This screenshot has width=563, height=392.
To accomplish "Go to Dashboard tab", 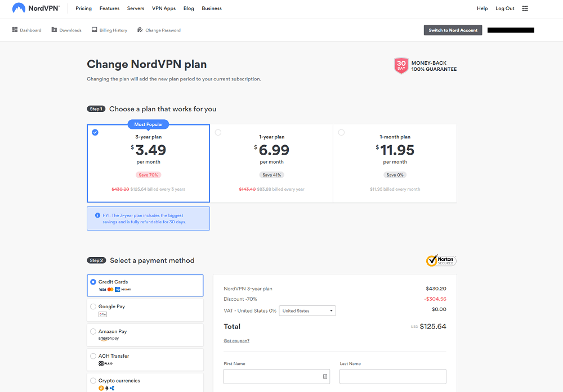I will [x=26, y=30].
